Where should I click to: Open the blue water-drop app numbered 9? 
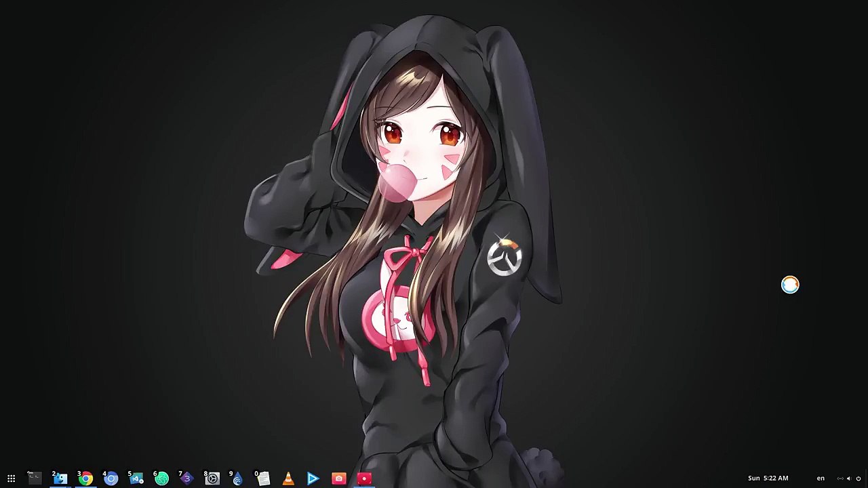pos(237,479)
